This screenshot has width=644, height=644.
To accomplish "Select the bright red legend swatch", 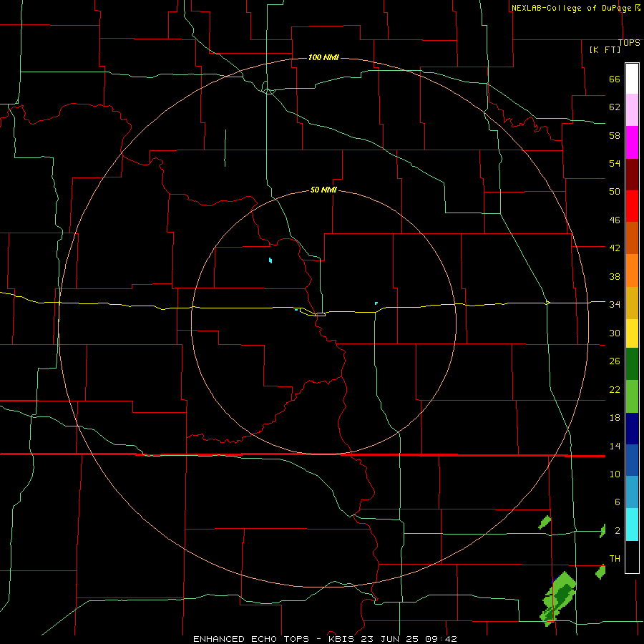I will pyautogui.click(x=632, y=206).
